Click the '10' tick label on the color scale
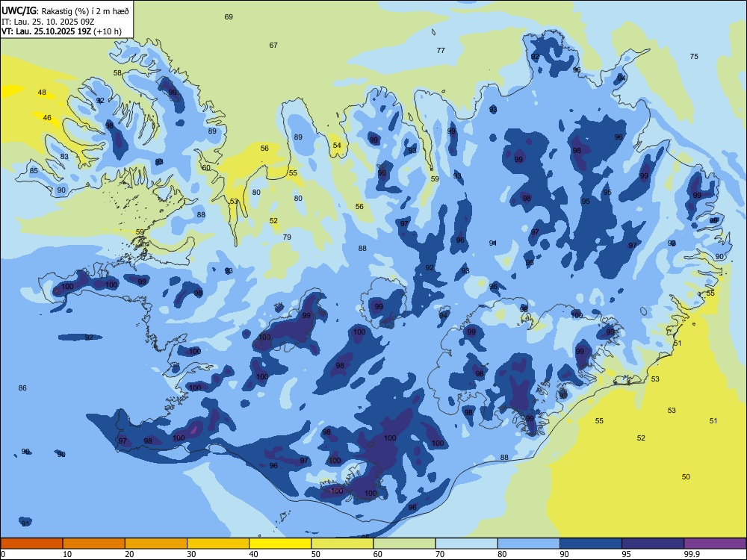Image resolution: width=747 pixels, height=560 pixels. coord(67,554)
